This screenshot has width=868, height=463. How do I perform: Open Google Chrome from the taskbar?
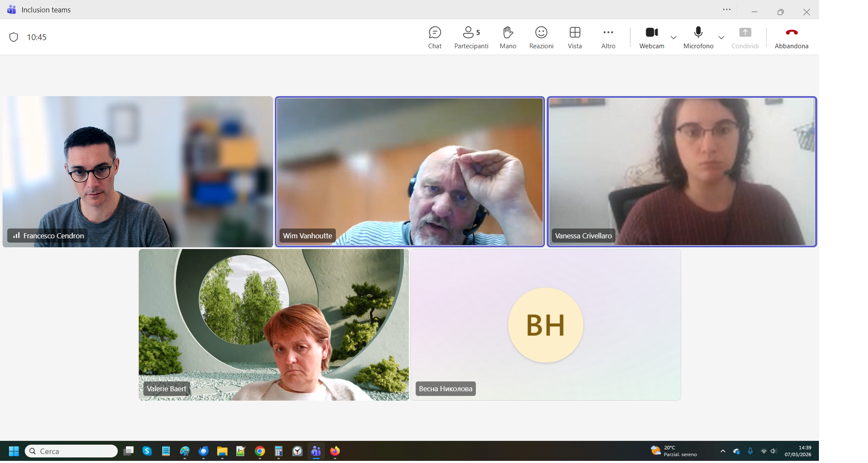pos(260,451)
